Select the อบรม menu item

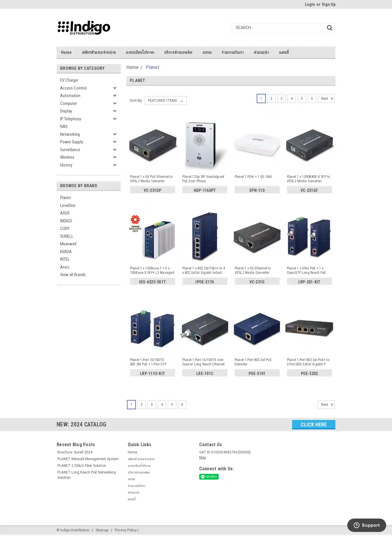click(x=207, y=52)
